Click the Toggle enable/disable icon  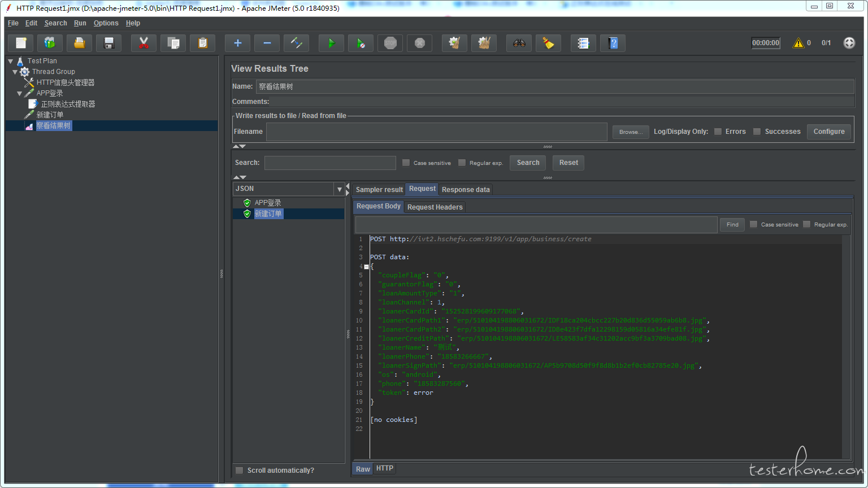tap(297, 43)
